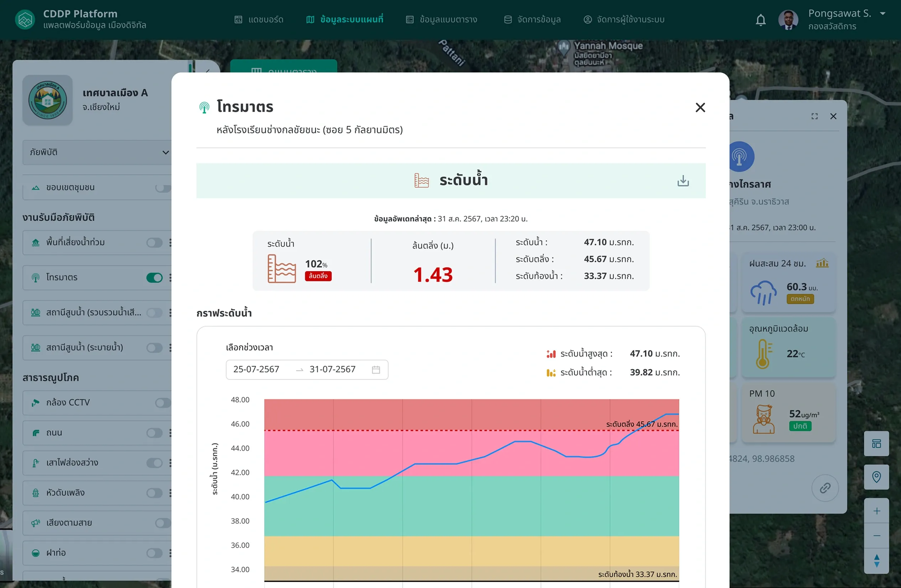
Task: Open the ข้อมูลแบบตาราง menu
Action: (x=442, y=20)
